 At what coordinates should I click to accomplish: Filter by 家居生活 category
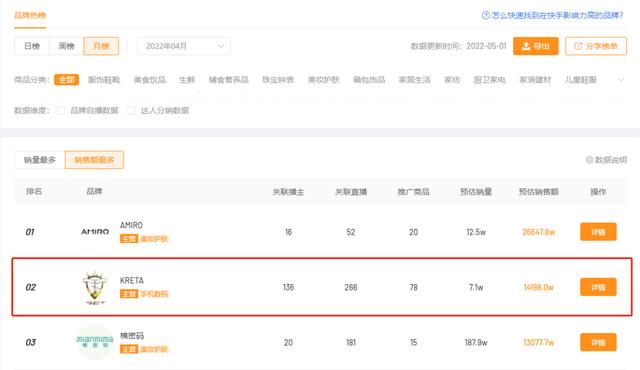[x=415, y=80]
